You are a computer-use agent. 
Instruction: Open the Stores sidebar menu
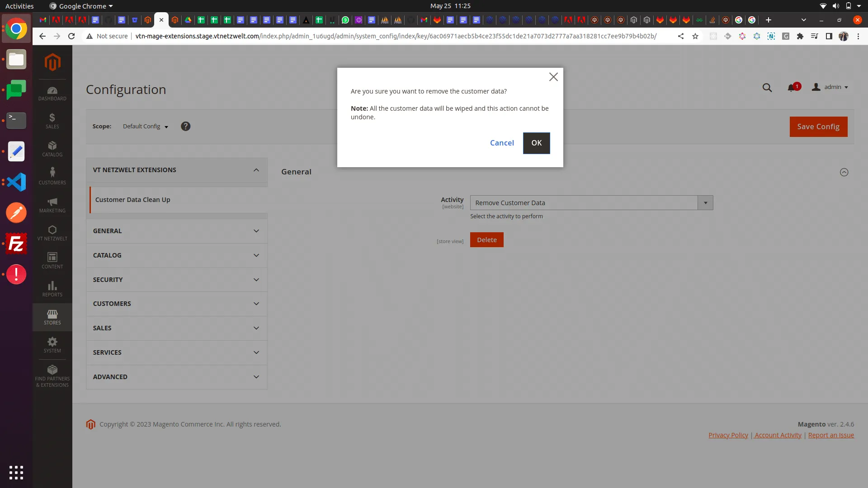coord(52,317)
